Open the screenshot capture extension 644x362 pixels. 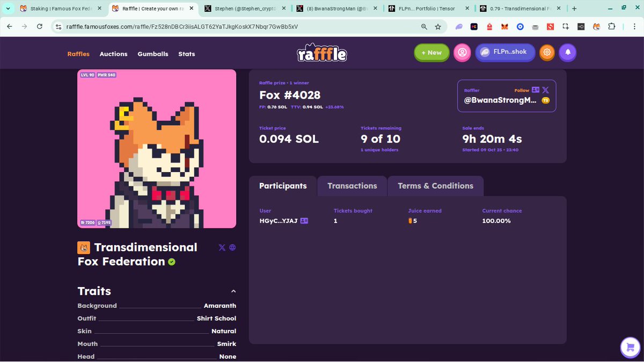point(566,26)
